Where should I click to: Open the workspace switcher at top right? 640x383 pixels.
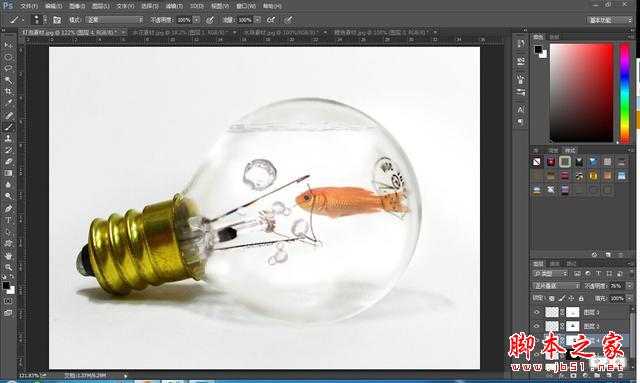pyautogui.click(x=609, y=20)
